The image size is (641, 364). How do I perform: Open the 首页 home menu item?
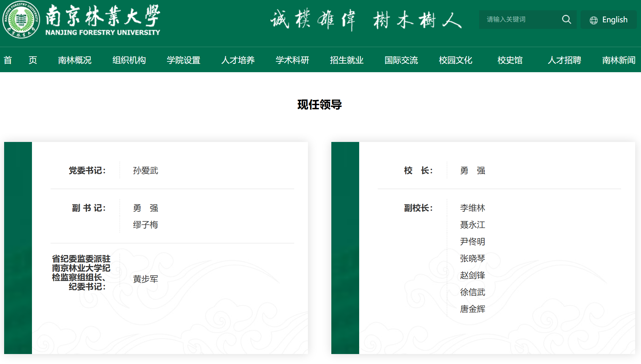click(20, 60)
